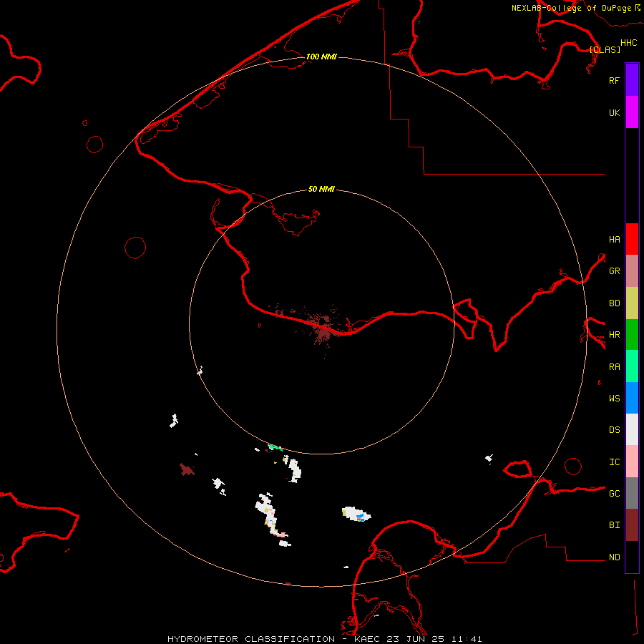
Task: Click the dark red BI echo patch southwest
Action: click(x=187, y=469)
